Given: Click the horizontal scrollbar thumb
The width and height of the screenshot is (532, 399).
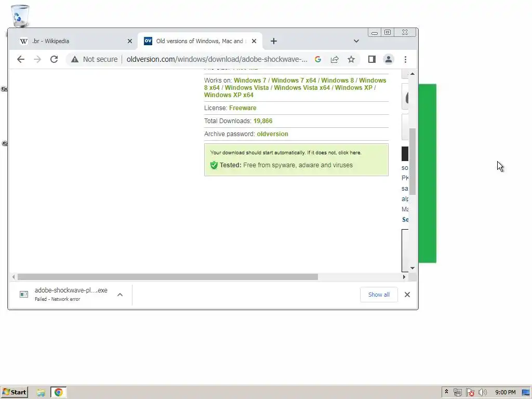Looking at the screenshot, I should (168, 277).
